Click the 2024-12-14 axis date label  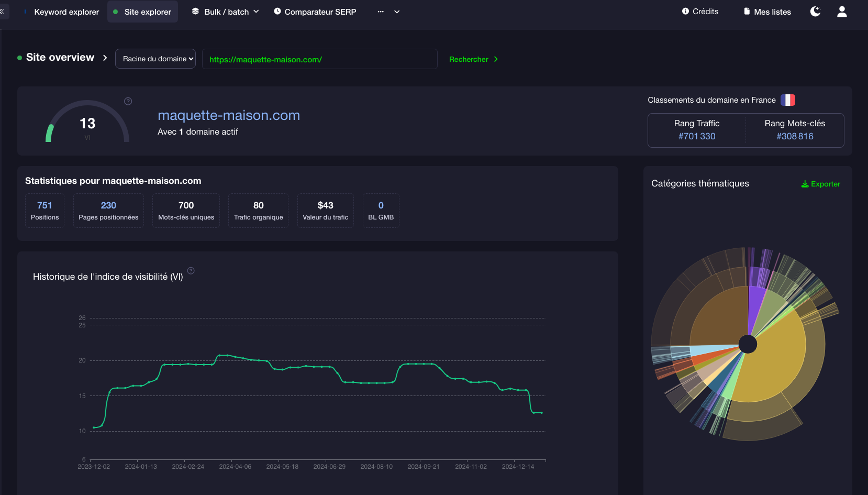[x=518, y=467]
